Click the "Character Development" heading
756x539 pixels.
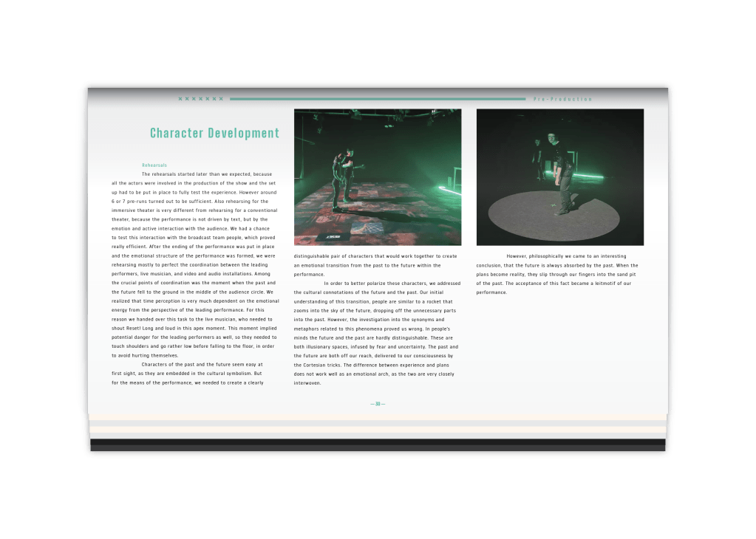tap(214, 134)
